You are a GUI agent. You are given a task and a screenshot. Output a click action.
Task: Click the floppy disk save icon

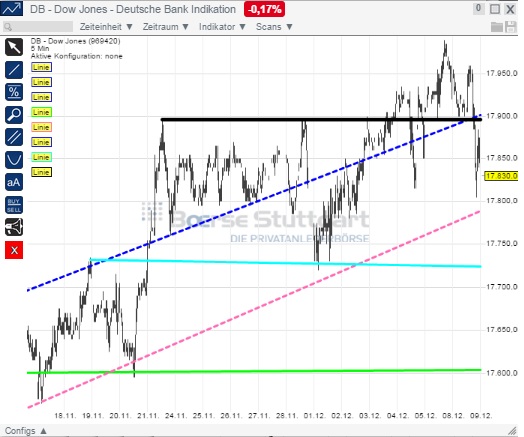pyautogui.click(x=511, y=27)
